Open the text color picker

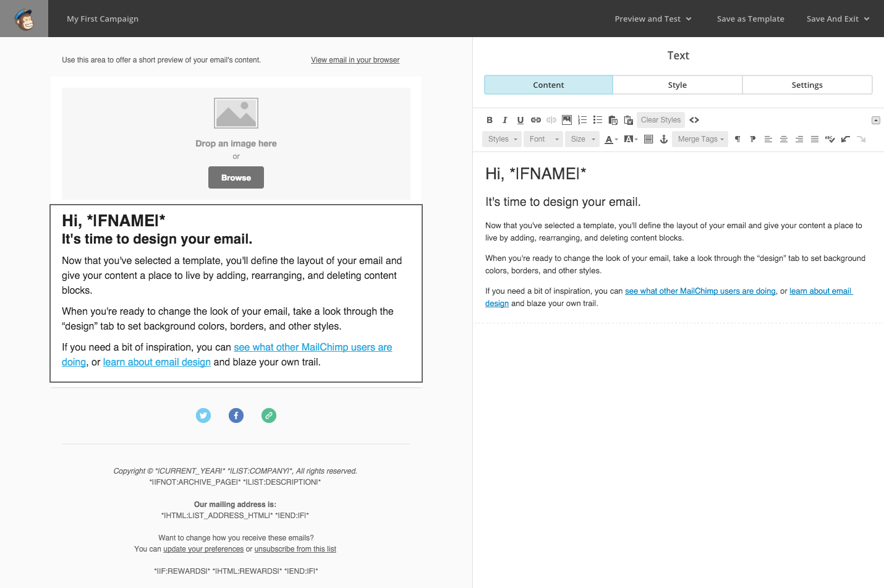pyautogui.click(x=611, y=139)
